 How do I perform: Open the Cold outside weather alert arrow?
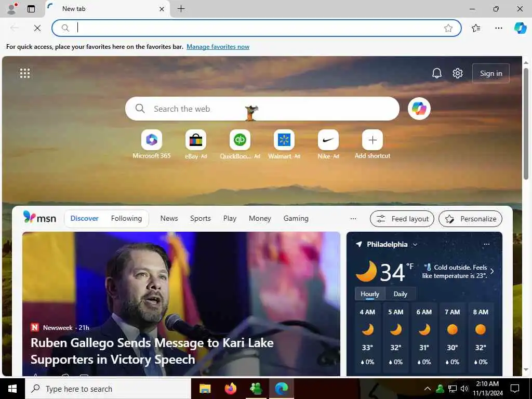[493, 271]
